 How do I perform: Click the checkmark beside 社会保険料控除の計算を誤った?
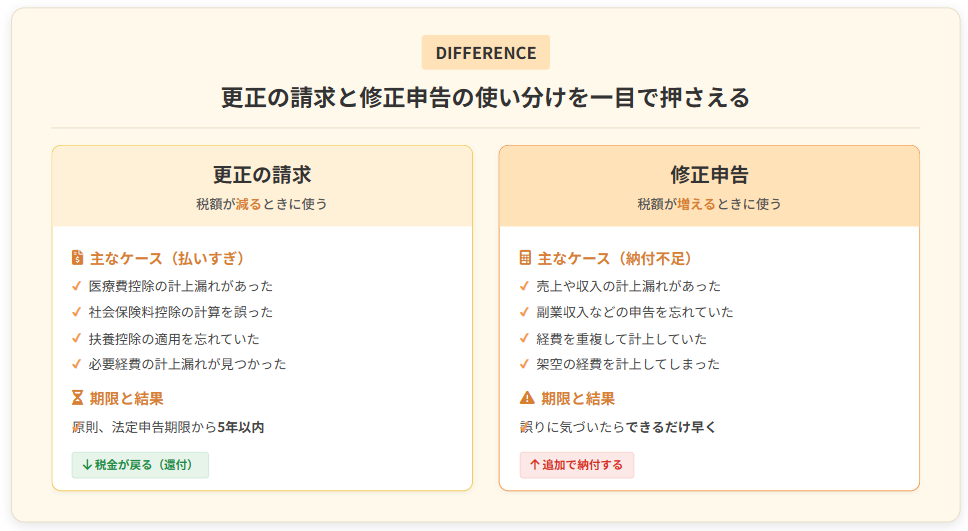(77, 312)
